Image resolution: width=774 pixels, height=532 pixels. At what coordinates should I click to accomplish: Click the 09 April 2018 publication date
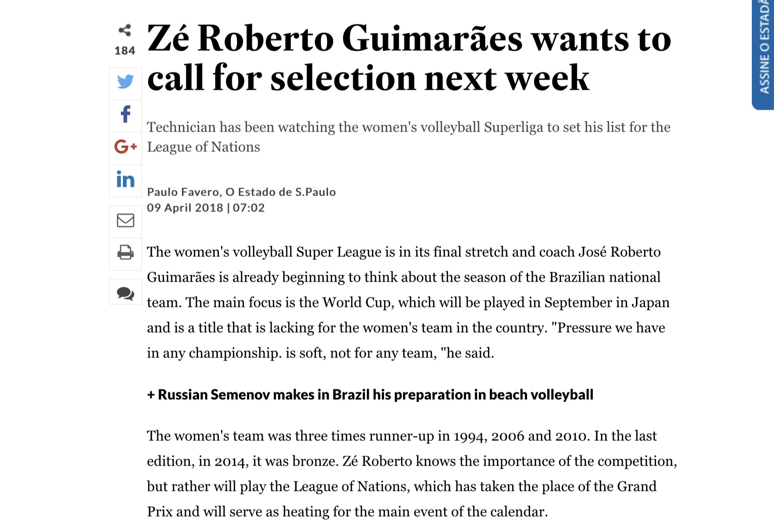tap(185, 208)
